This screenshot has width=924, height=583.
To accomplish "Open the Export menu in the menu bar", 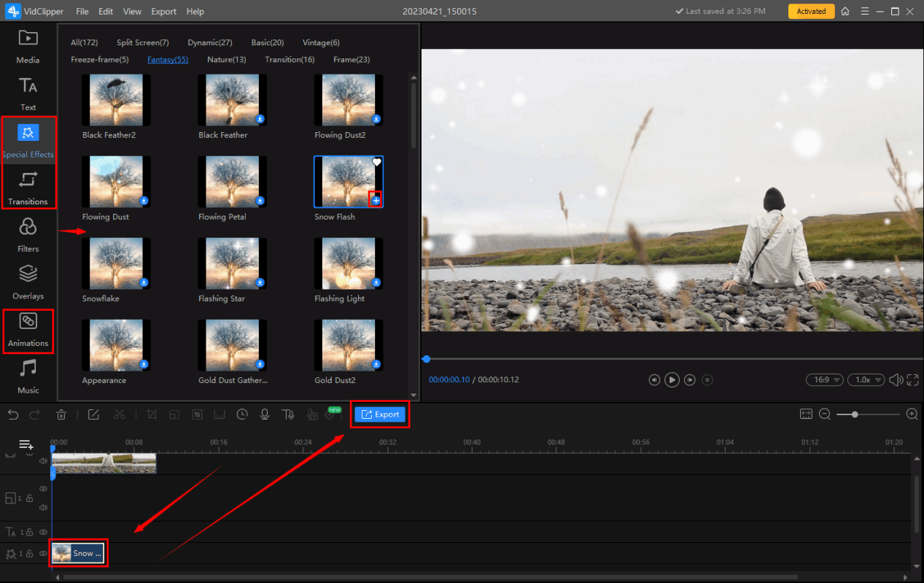I will (x=163, y=12).
